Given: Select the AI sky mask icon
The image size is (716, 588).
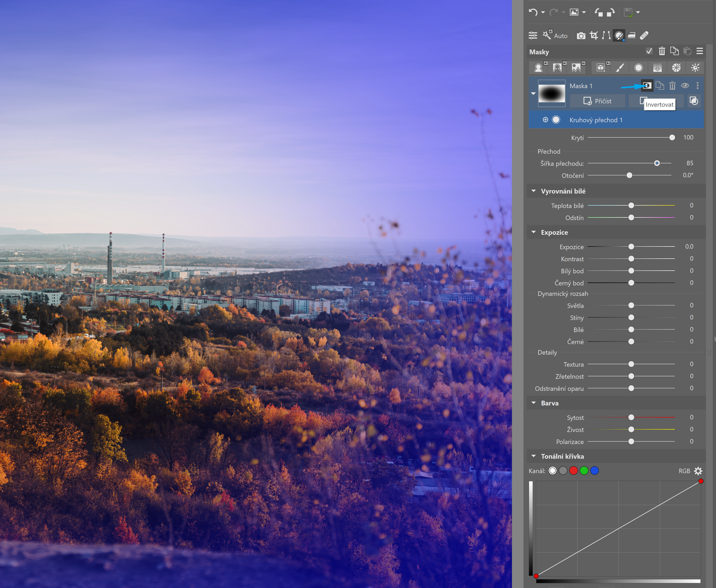Looking at the screenshot, I should pos(576,68).
